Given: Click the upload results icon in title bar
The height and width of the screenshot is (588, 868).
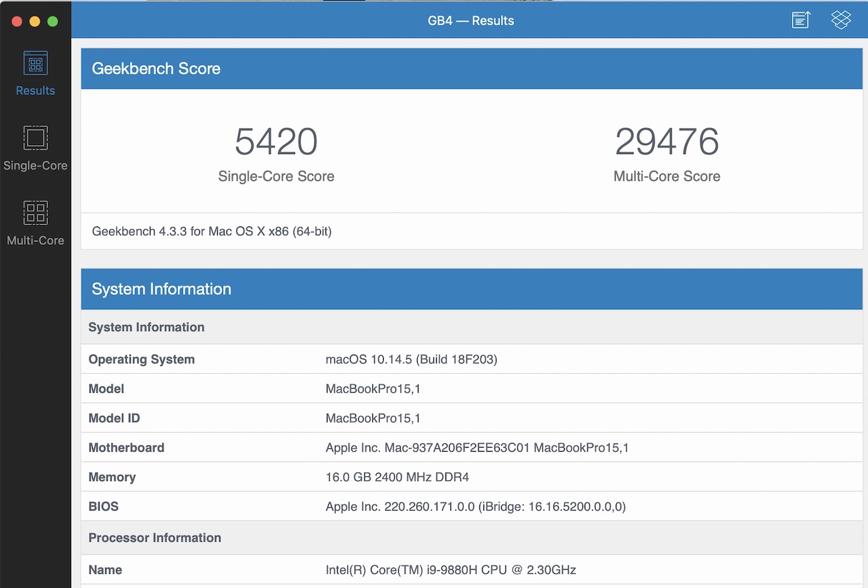Looking at the screenshot, I should pyautogui.click(x=801, y=20).
